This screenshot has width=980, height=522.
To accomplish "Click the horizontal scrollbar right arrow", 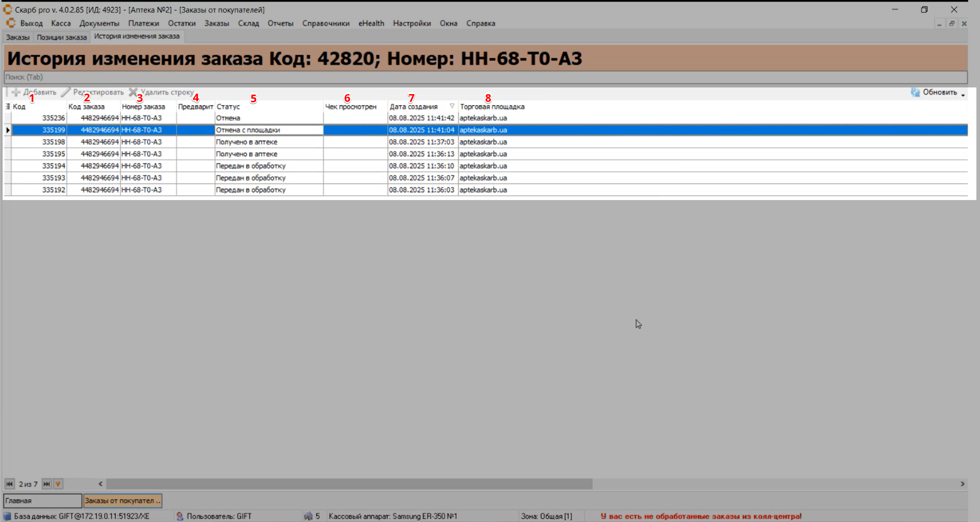I will point(962,484).
